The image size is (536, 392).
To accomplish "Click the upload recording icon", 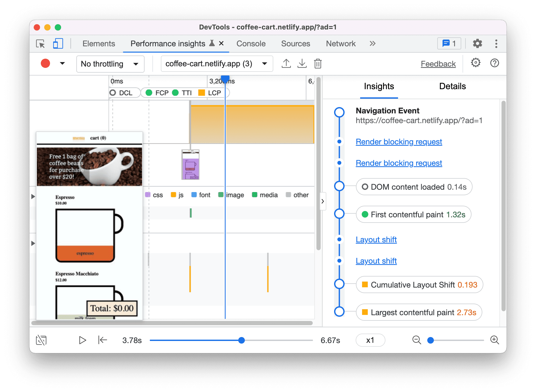I will (x=288, y=64).
